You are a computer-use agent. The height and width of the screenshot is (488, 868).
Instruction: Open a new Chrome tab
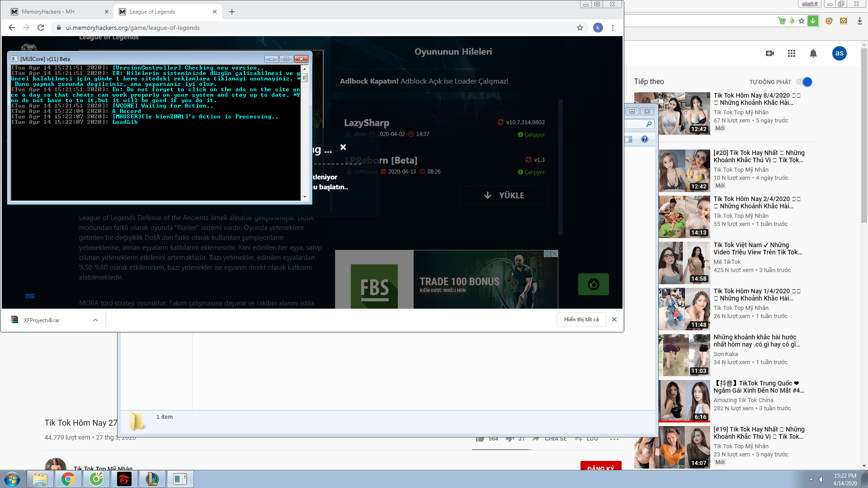232,12
